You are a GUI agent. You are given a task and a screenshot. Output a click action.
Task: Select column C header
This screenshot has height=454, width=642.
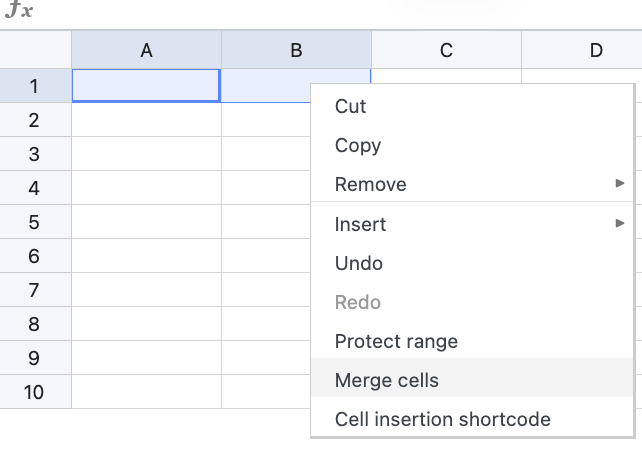click(446, 50)
